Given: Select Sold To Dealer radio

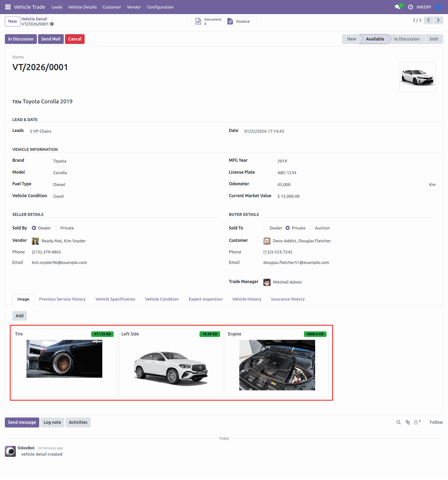Looking at the screenshot, I should tap(265, 228).
